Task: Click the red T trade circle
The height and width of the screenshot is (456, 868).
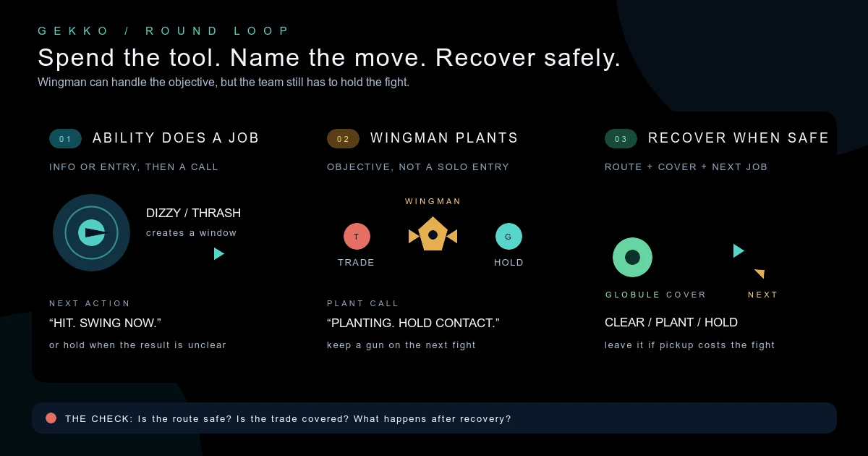Action: coord(357,236)
